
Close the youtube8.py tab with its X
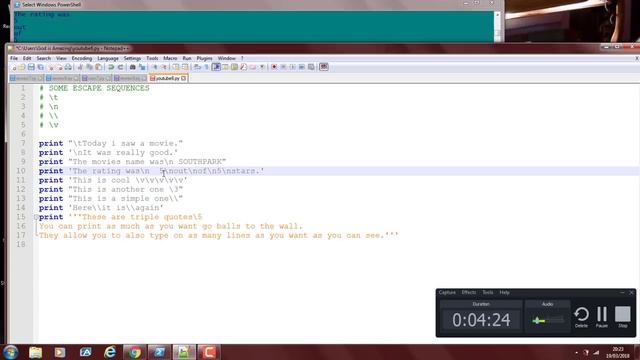[x=184, y=78]
